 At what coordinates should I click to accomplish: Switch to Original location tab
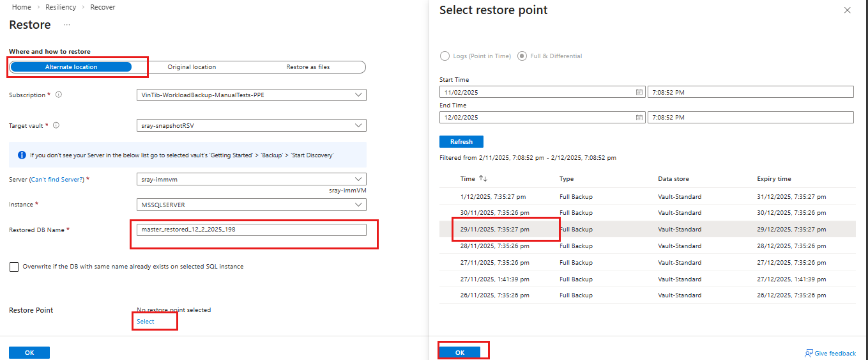coord(192,67)
